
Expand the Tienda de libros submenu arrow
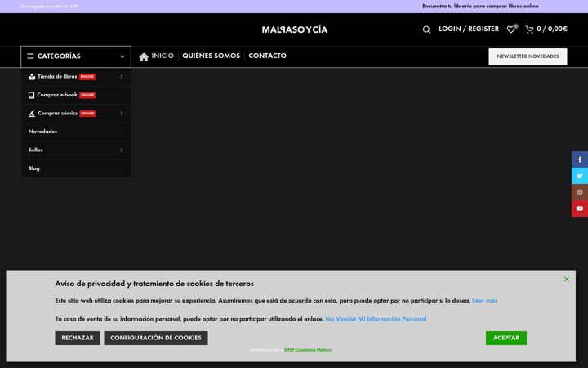pos(122,77)
